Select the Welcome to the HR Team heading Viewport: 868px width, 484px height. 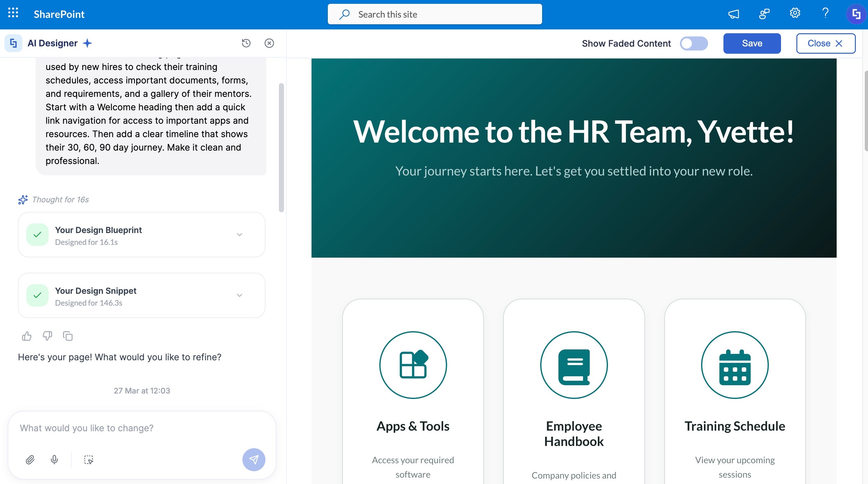point(573,132)
